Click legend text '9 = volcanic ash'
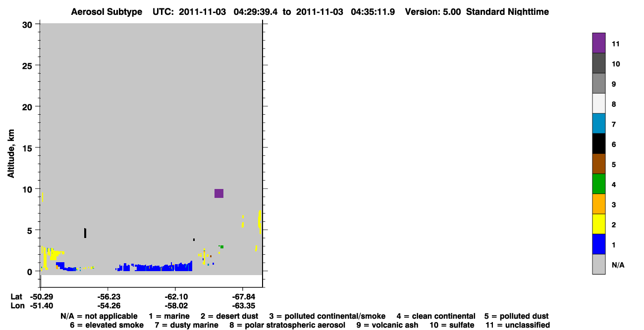644x330 pixels. pyautogui.click(x=387, y=325)
